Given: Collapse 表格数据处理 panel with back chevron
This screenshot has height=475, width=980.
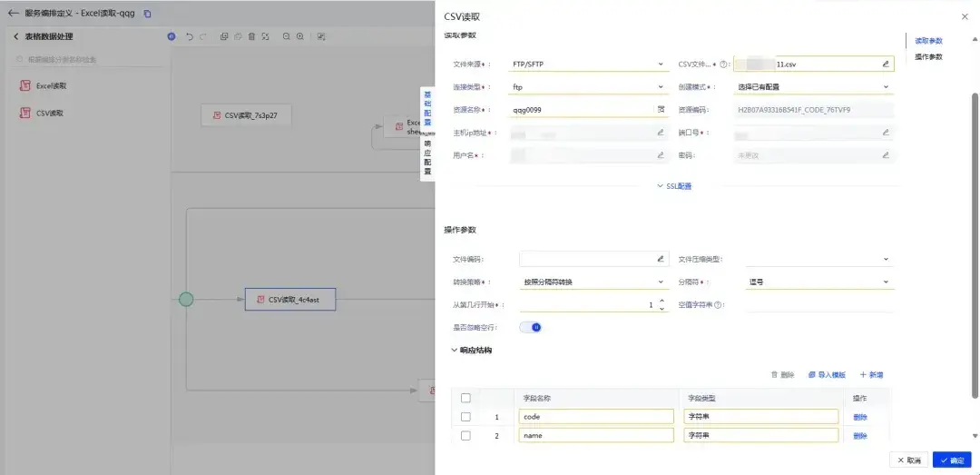Looking at the screenshot, I should (16, 37).
